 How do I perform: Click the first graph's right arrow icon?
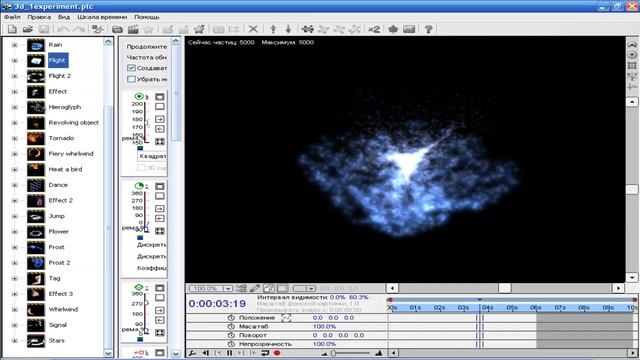click(x=160, y=119)
